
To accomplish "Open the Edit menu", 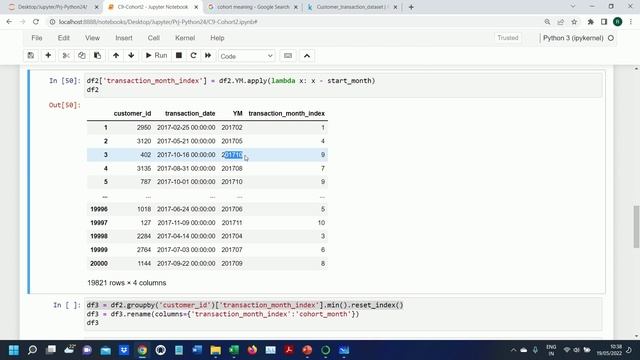I will point(64,38).
